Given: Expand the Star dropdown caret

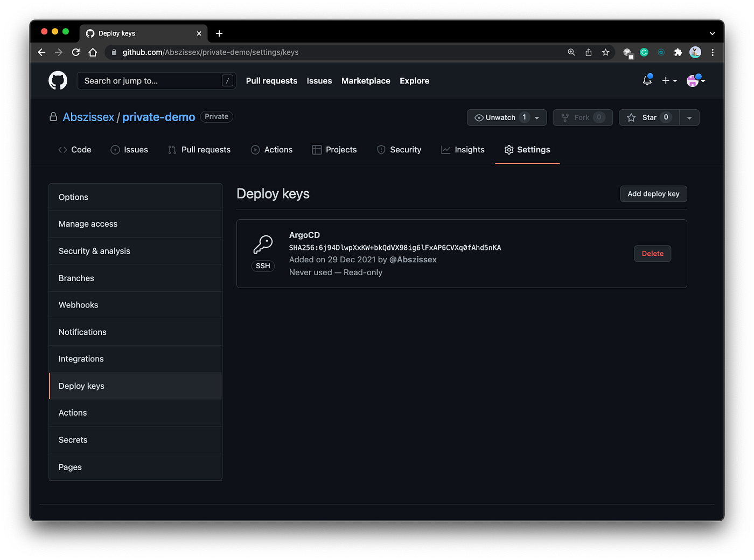Looking at the screenshot, I should [x=689, y=117].
